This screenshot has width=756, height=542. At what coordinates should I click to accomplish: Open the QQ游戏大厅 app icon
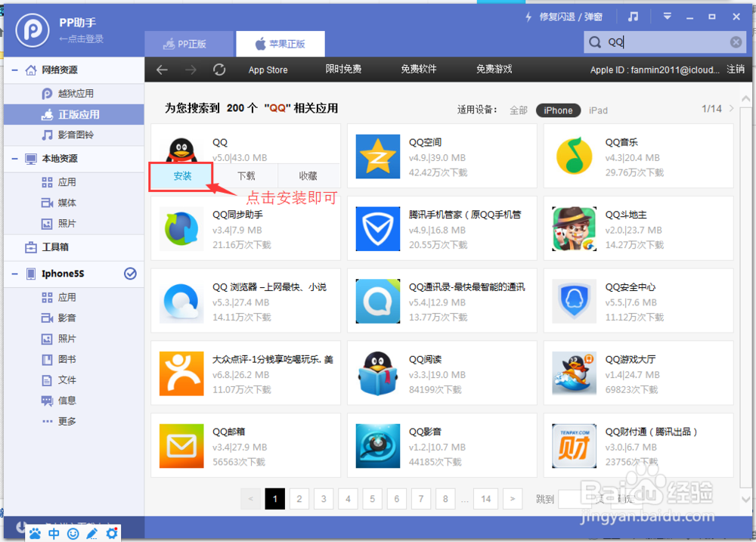tap(575, 373)
